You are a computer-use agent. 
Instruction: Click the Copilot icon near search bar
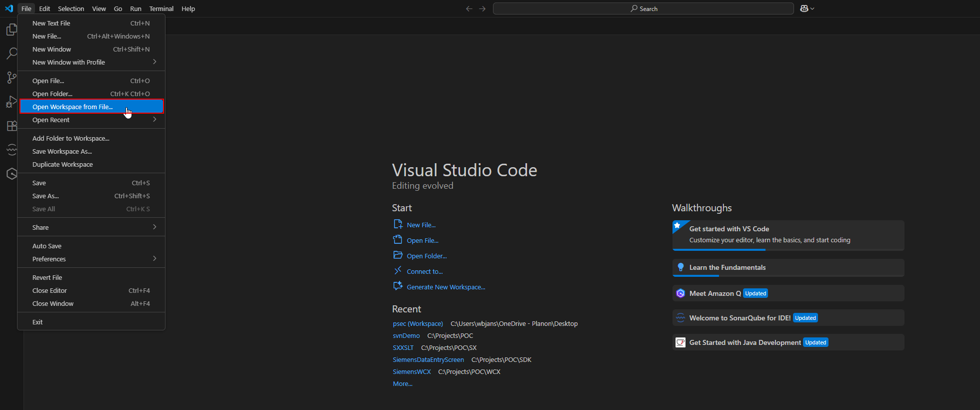804,9
